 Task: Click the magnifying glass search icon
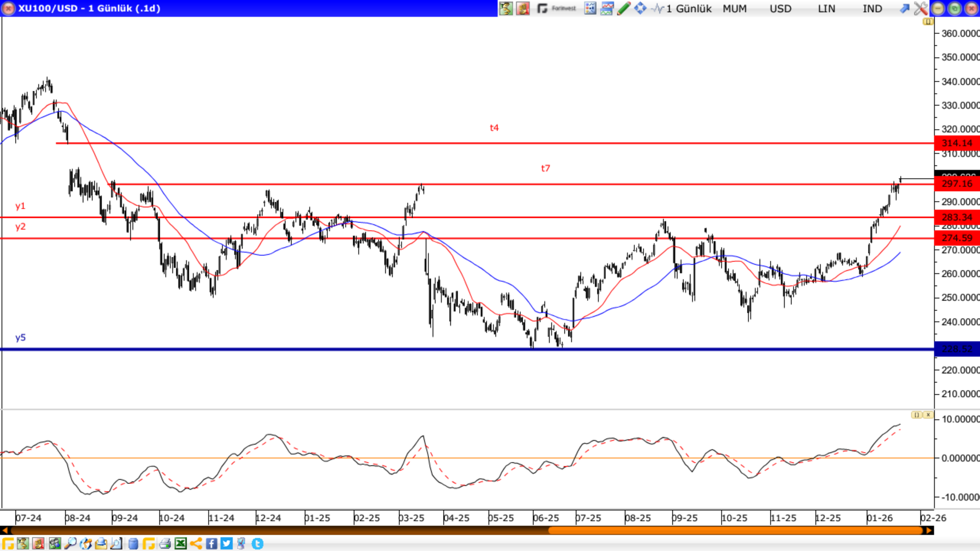coord(70,544)
